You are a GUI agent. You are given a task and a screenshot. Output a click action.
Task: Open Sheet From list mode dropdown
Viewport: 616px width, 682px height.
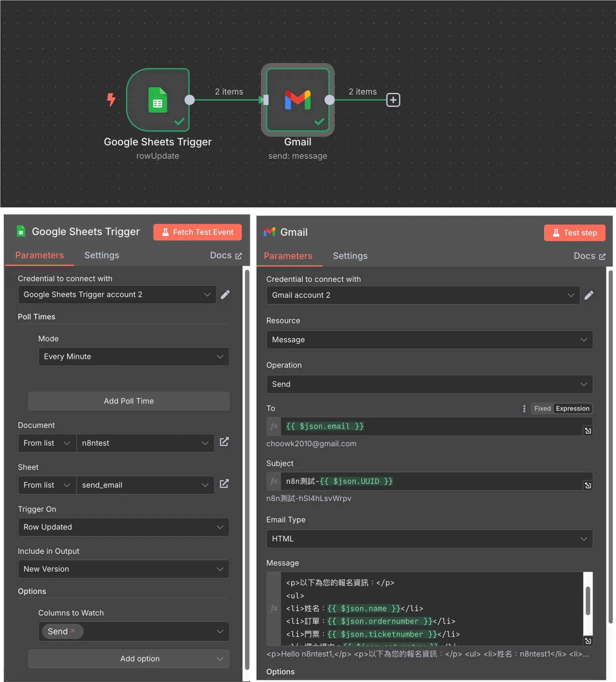(x=47, y=485)
